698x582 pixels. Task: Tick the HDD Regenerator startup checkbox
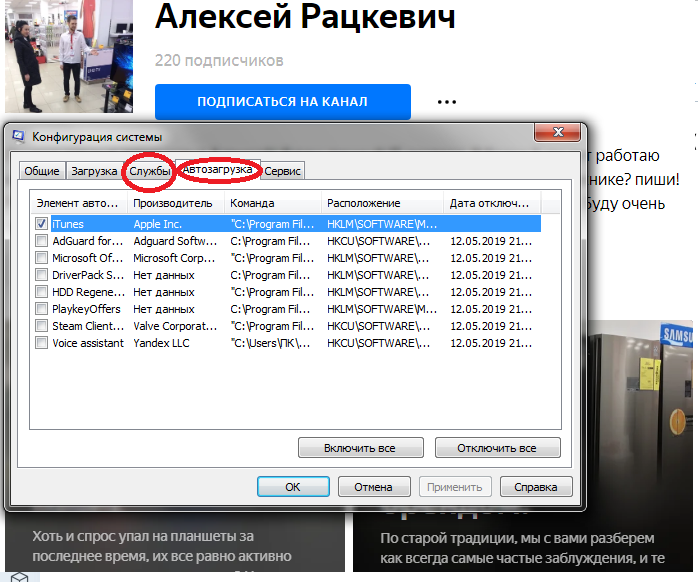(41, 292)
